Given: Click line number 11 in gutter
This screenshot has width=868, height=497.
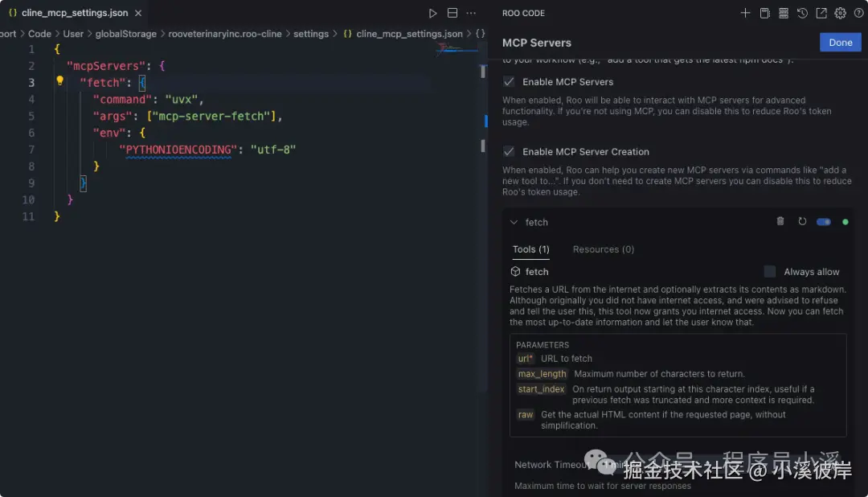Looking at the screenshot, I should [x=28, y=216].
